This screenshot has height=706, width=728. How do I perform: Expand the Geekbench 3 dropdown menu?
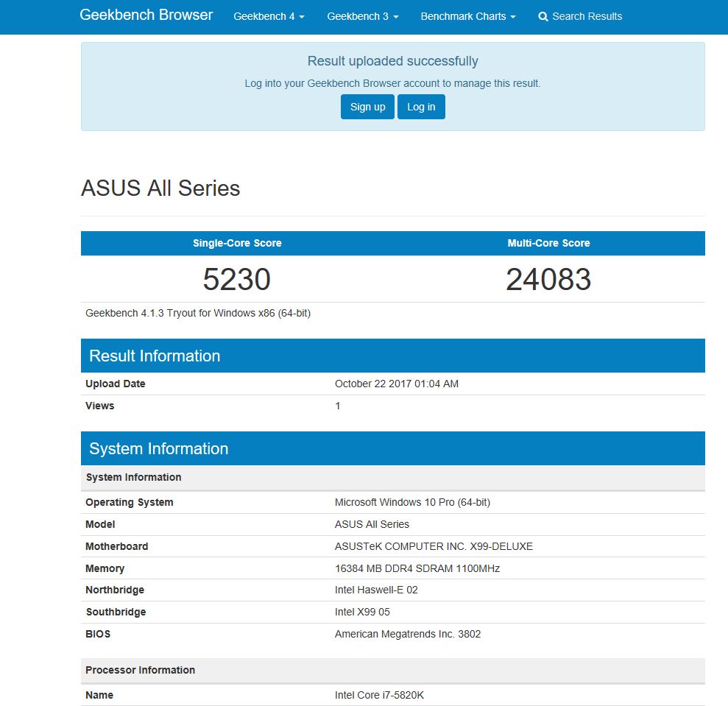[x=363, y=16]
